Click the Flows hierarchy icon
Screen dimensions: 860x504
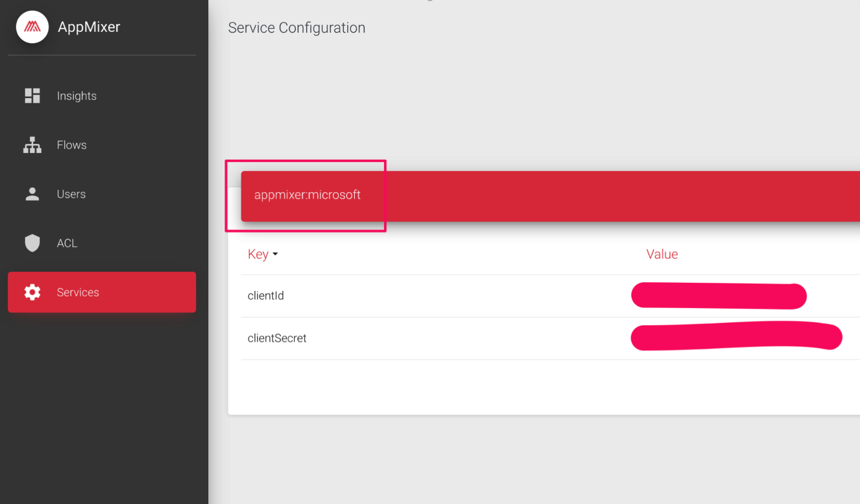click(32, 145)
